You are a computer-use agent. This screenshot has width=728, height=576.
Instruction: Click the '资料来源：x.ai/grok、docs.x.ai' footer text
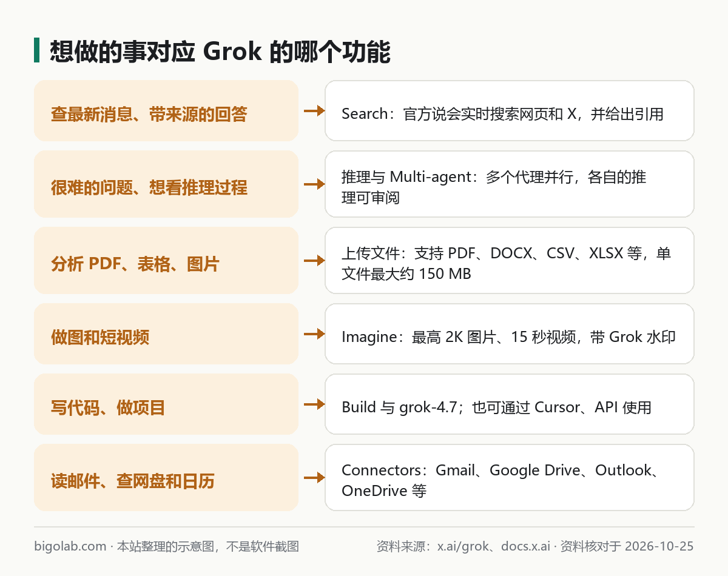coord(465,546)
